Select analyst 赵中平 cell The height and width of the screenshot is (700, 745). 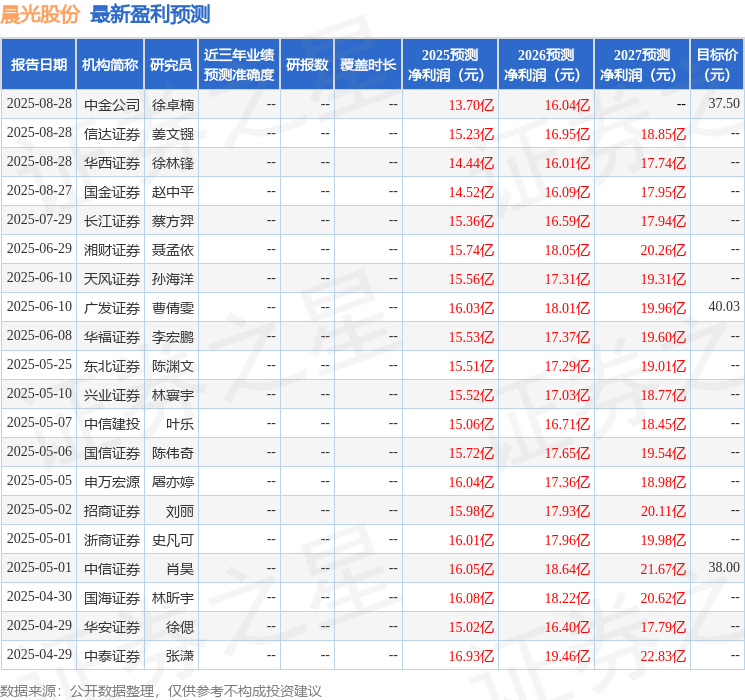pos(172,192)
